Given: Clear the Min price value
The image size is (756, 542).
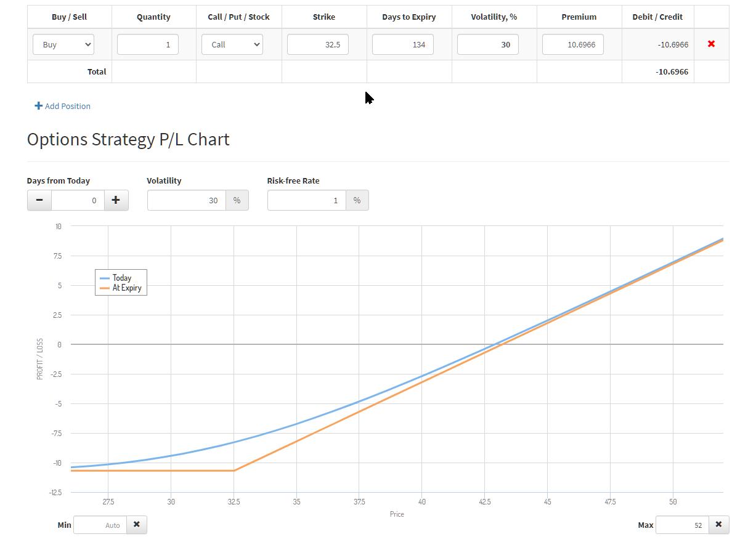Looking at the screenshot, I should [137, 525].
